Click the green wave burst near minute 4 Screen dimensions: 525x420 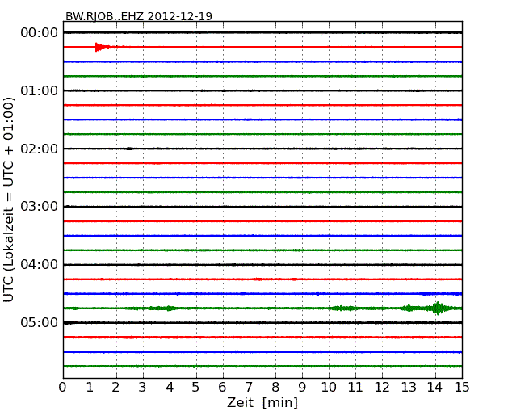tap(170, 308)
